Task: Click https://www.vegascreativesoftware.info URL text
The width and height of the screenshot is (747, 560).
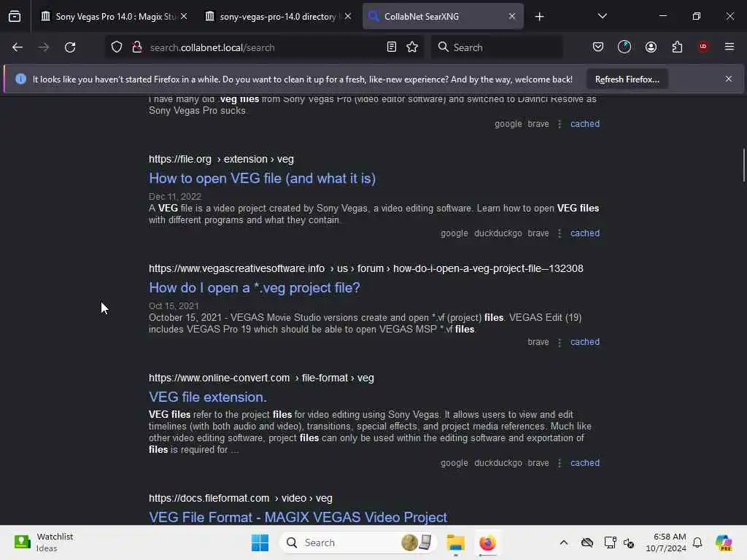Action: pos(237,268)
